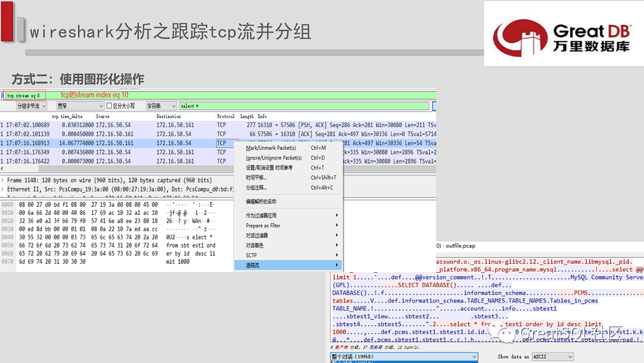Click the horizontal scrollbar under packet list
Viewport: 644px width, 363px height.
(x=219, y=168)
